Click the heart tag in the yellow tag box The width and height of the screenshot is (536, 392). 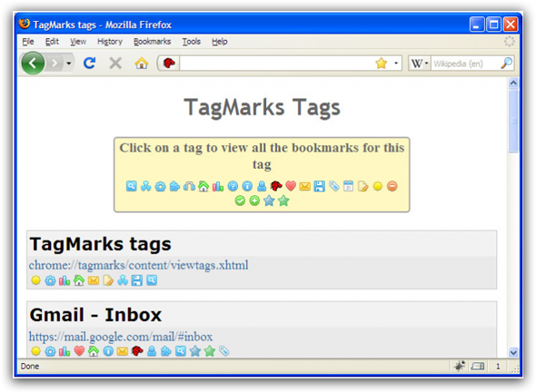pos(291,186)
